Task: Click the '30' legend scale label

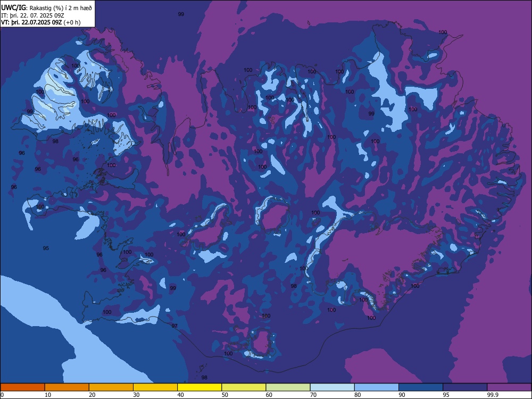Action: pyautogui.click(x=136, y=395)
